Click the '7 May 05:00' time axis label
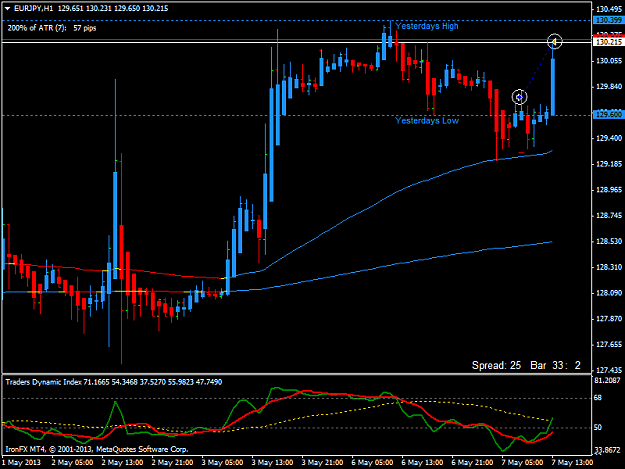Viewport: 625px width, 469px height. coord(522,462)
